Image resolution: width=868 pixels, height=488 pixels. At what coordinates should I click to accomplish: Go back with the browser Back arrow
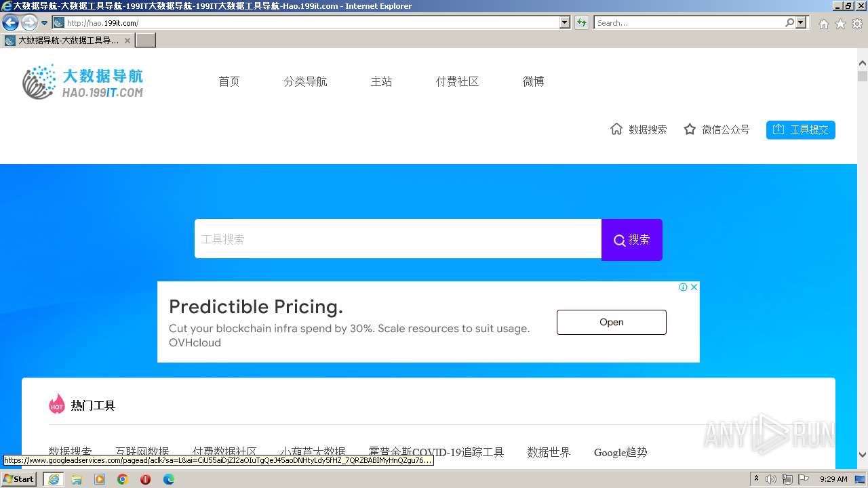coord(10,22)
